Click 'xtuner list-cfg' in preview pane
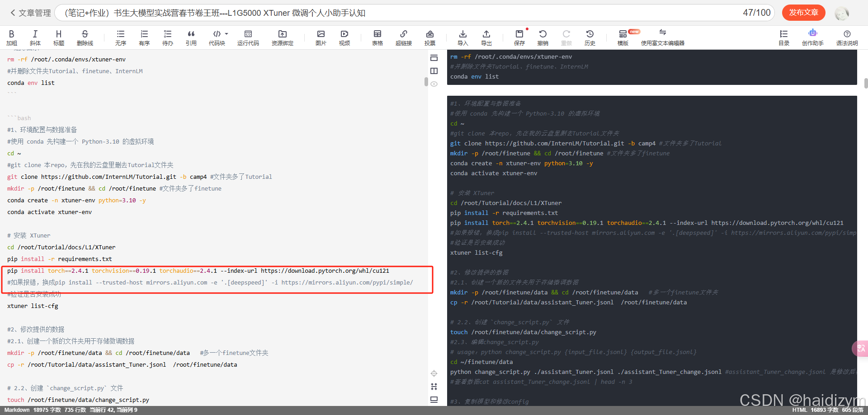The width and height of the screenshot is (868, 415). (476, 252)
